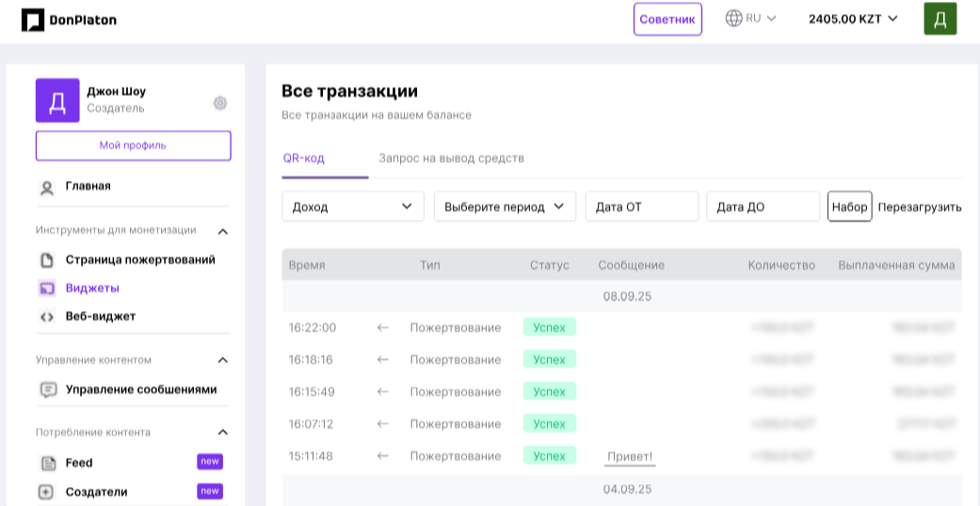Open the RU language dropdown

click(x=751, y=18)
